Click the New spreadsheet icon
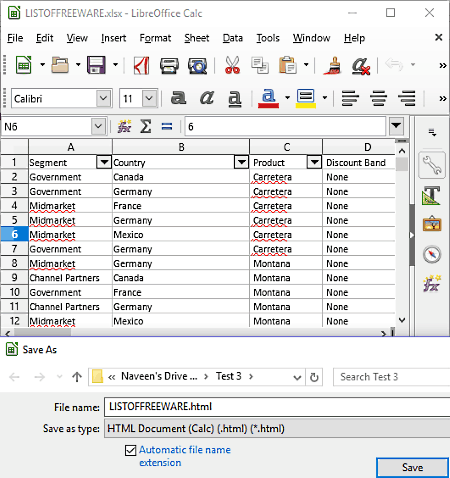 coord(24,65)
